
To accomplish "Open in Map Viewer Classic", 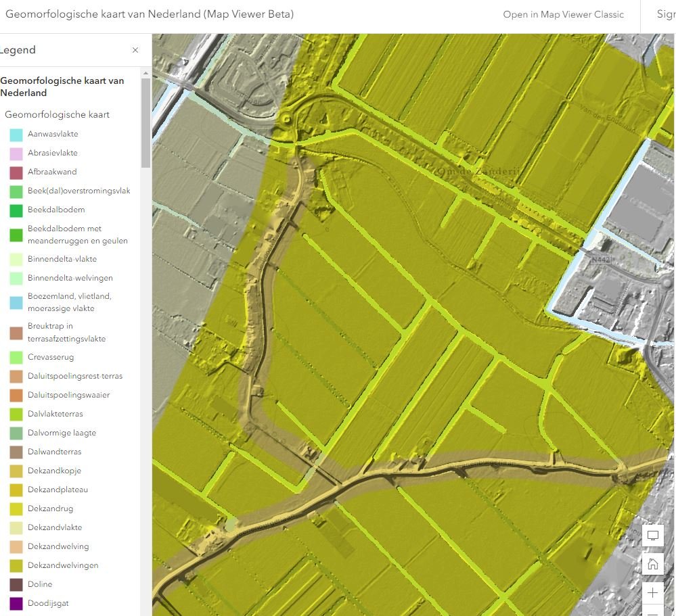I will pyautogui.click(x=563, y=14).
